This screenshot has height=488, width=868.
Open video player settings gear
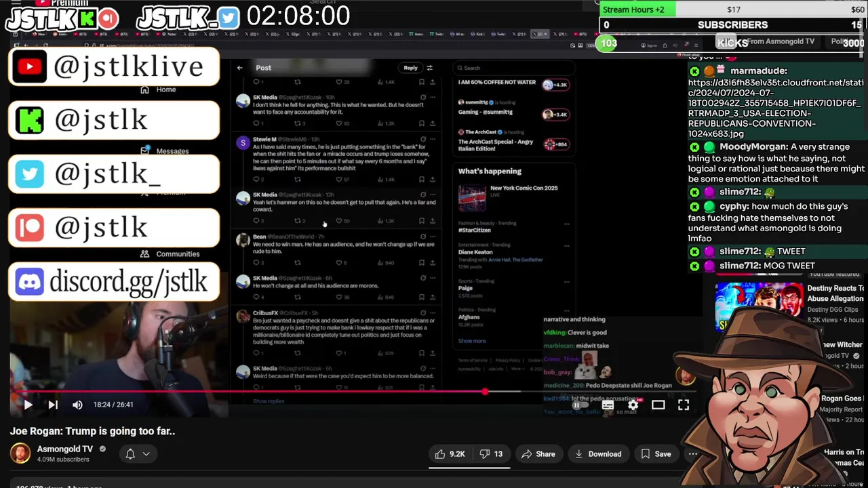[x=633, y=405]
